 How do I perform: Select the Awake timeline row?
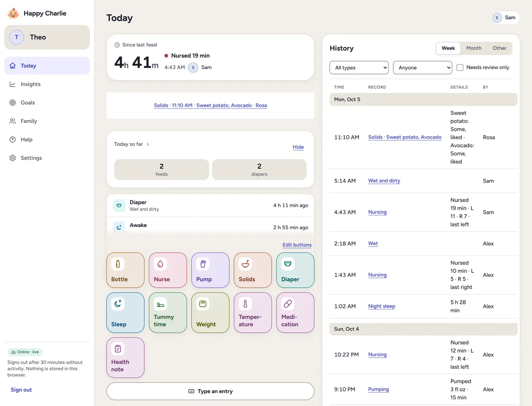click(210, 226)
